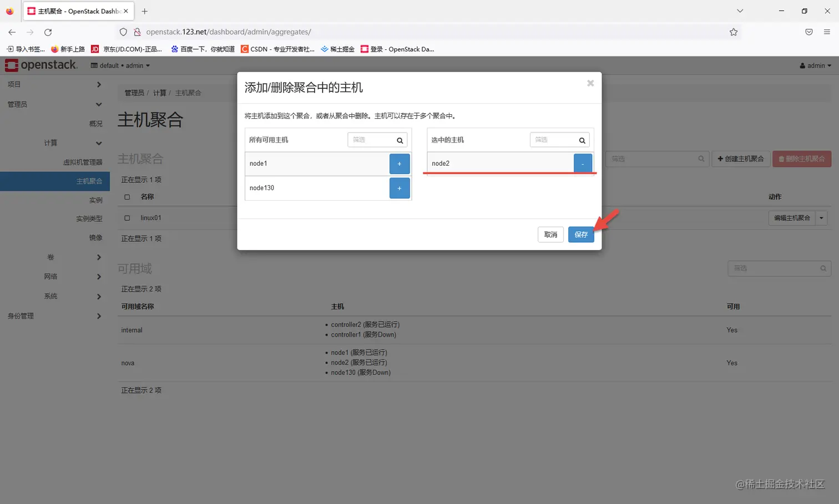Check the select-all checkbox in 名称 header
This screenshot has width=839, height=504.
coord(126,197)
